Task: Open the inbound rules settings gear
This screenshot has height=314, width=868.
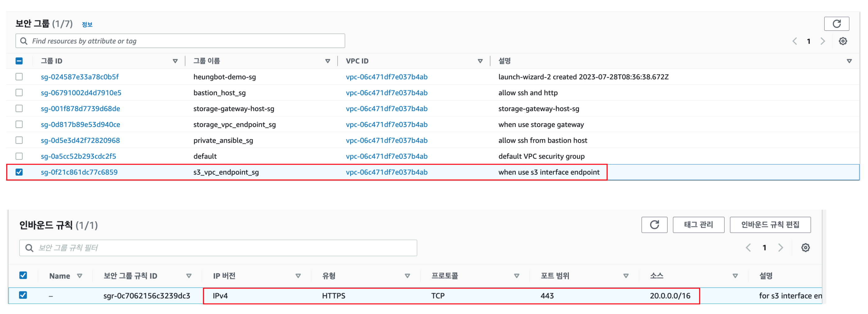Action: coord(806,248)
